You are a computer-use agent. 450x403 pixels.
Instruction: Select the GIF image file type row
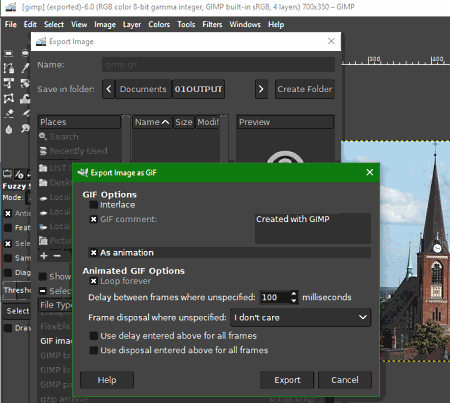(x=56, y=341)
